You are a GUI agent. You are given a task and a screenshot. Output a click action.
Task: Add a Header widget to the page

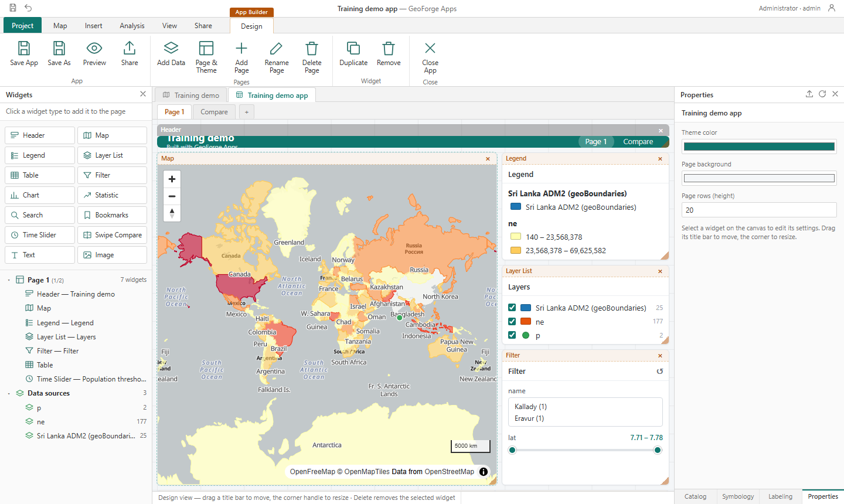[40, 135]
